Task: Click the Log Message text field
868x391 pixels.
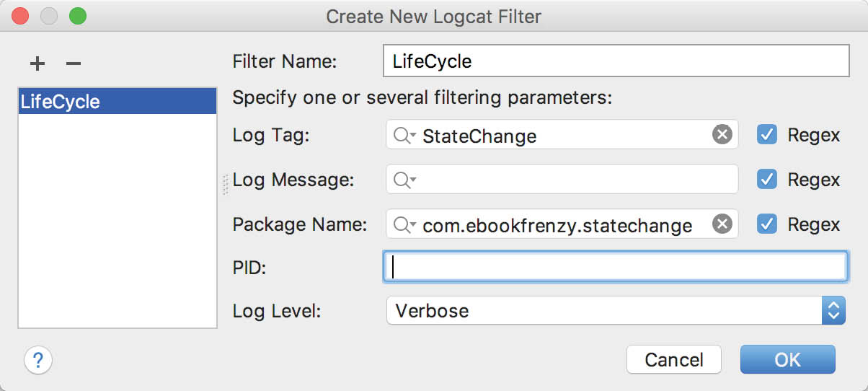Action: point(562,180)
